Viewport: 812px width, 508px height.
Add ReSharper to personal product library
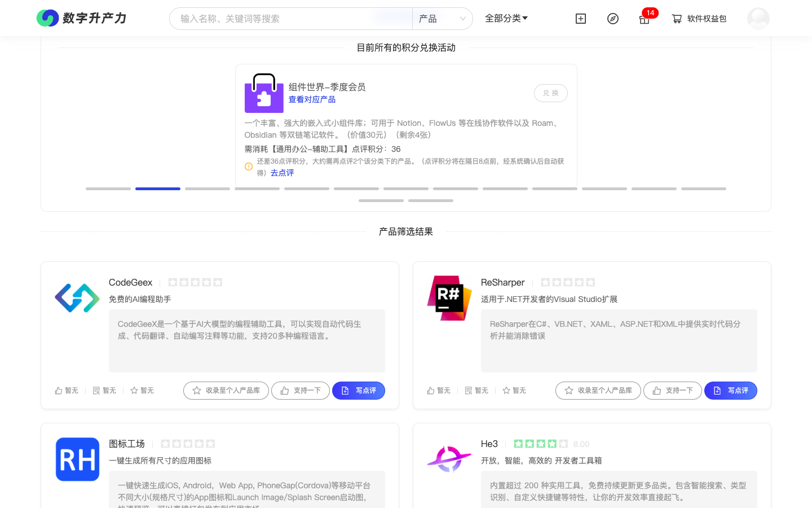(x=598, y=391)
